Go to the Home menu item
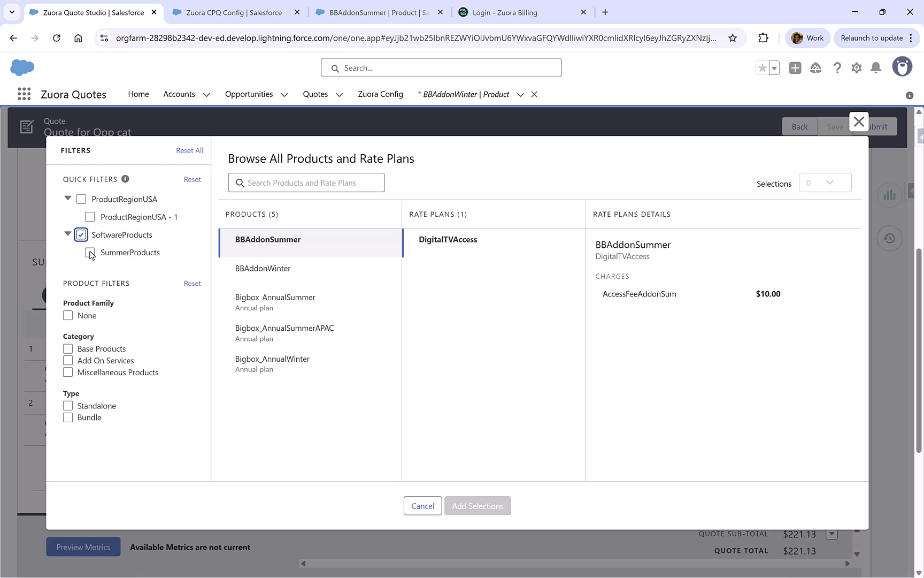Image resolution: width=924 pixels, height=578 pixels. [x=138, y=94]
